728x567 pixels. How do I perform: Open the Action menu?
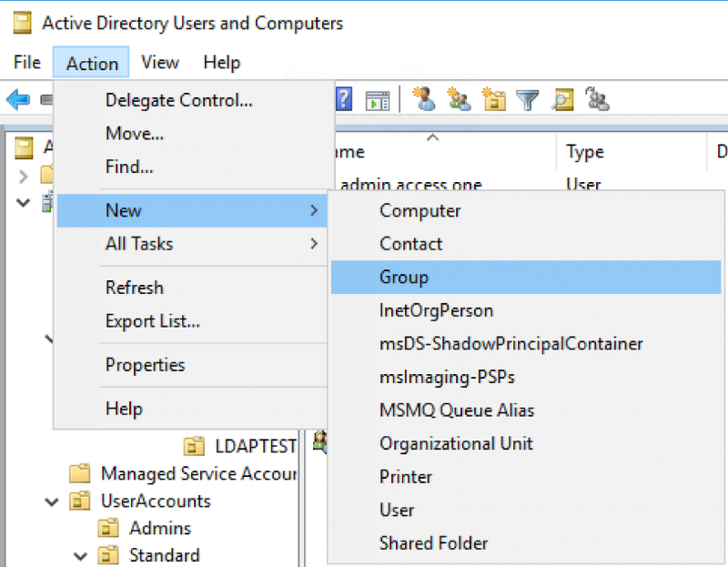[x=91, y=62]
